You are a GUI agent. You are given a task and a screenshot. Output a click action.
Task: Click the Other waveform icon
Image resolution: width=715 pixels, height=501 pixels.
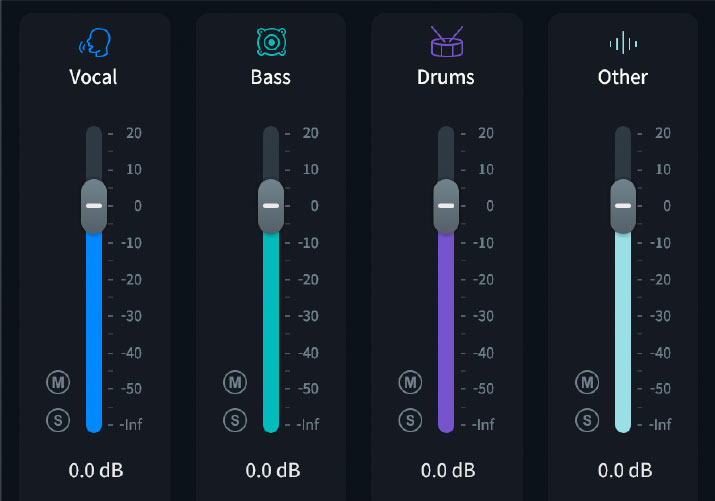(622, 42)
